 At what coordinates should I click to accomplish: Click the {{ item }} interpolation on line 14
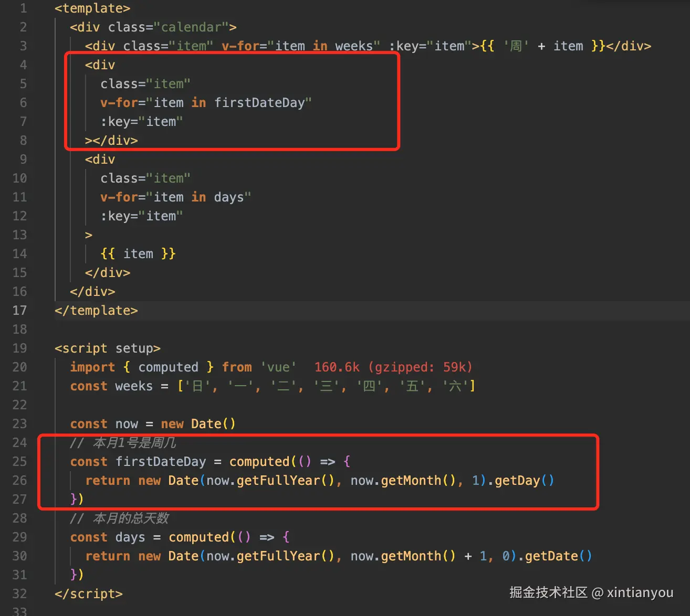(x=138, y=254)
